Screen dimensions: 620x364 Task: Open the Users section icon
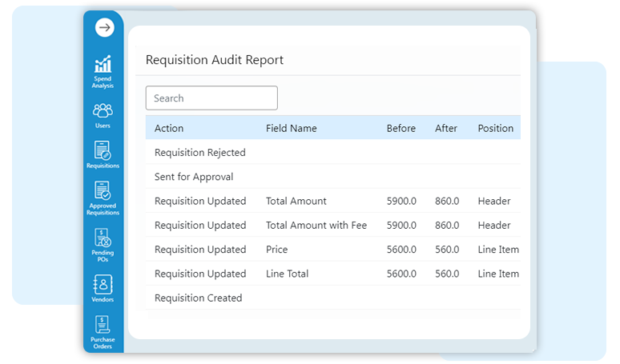(x=103, y=114)
